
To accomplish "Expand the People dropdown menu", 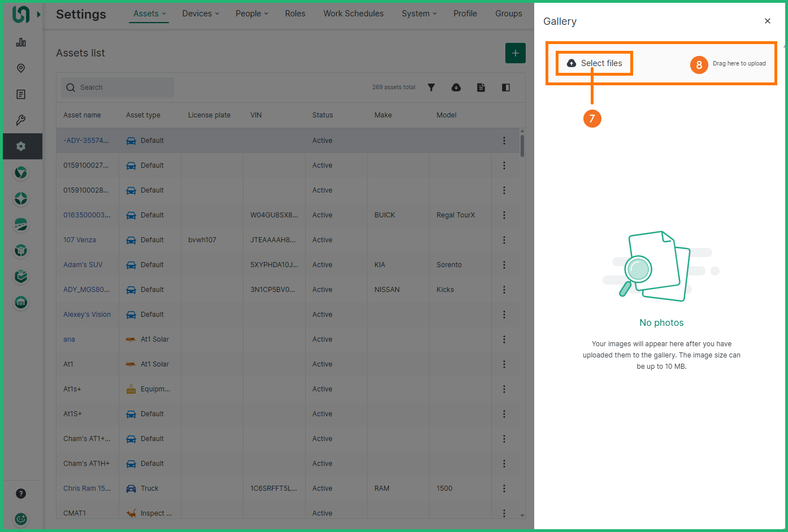I will tap(252, 14).
